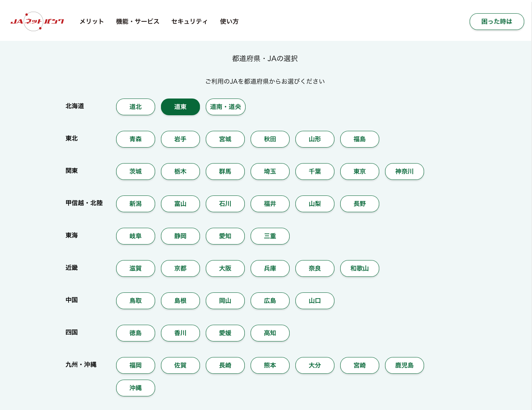
Task: Choose 宮城 prefecture
Action: coord(225,139)
